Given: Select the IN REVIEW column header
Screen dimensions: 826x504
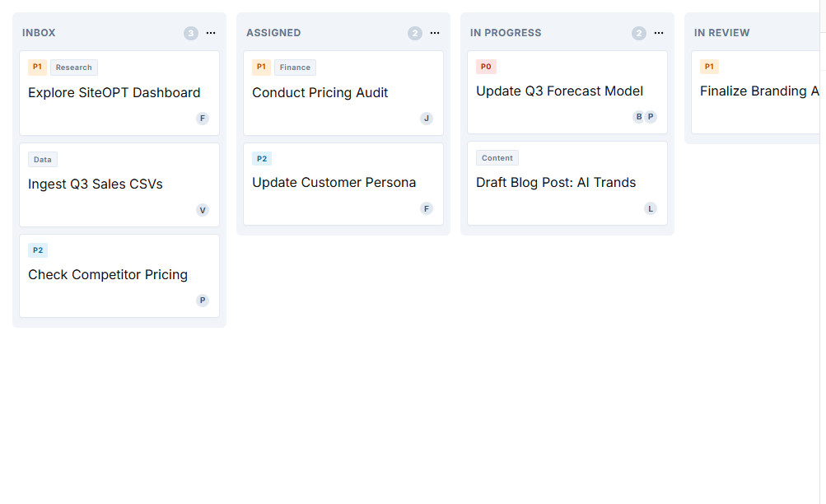Looking at the screenshot, I should tap(722, 33).
